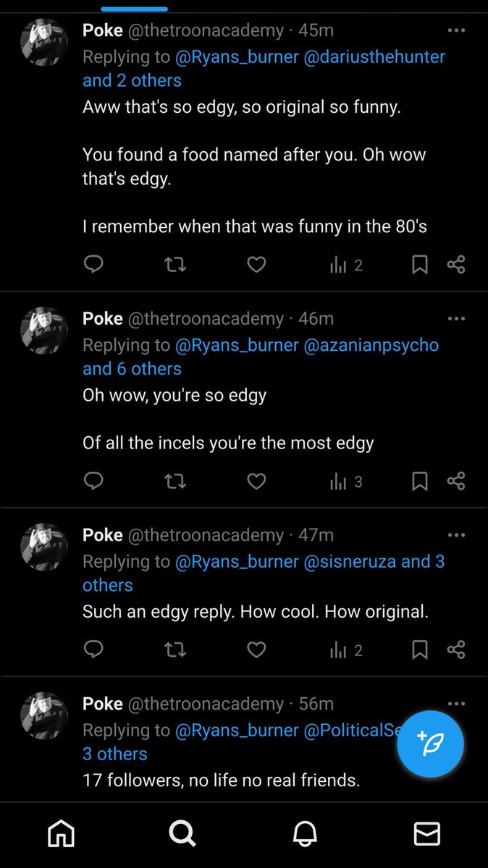Open the Notifications bell tab
Image resolution: width=488 pixels, height=868 pixels.
[305, 834]
